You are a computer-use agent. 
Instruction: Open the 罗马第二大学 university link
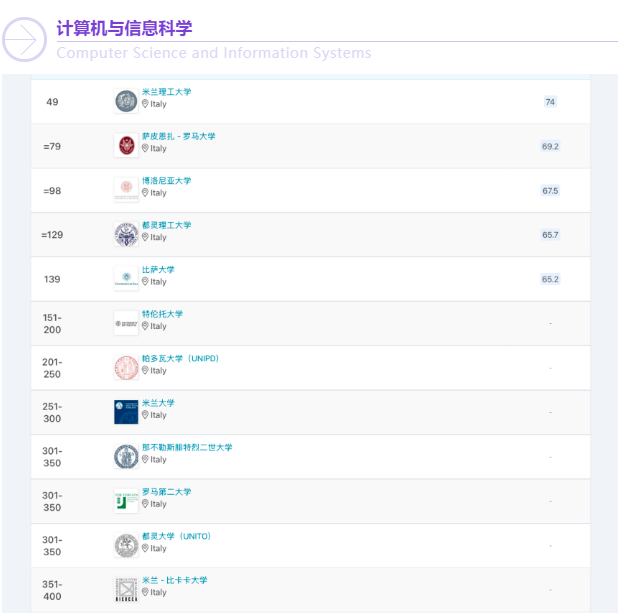tap(166, 492)
